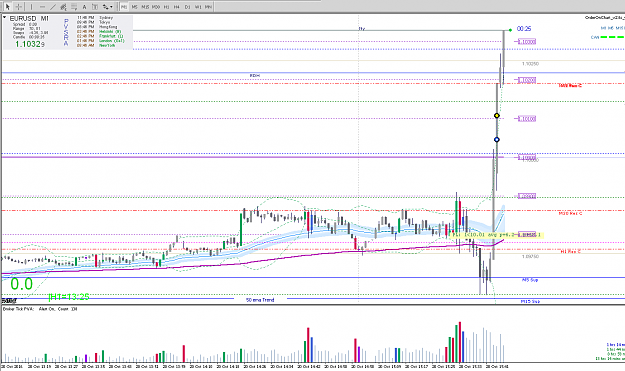Click the green IHT=13:25 label

point(69,297)
